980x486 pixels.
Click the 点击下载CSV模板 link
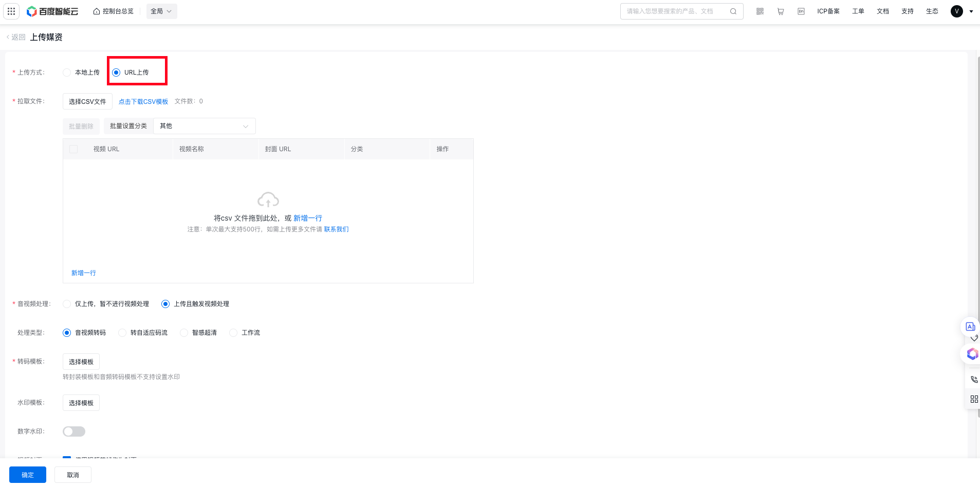[x=143, y=102]
